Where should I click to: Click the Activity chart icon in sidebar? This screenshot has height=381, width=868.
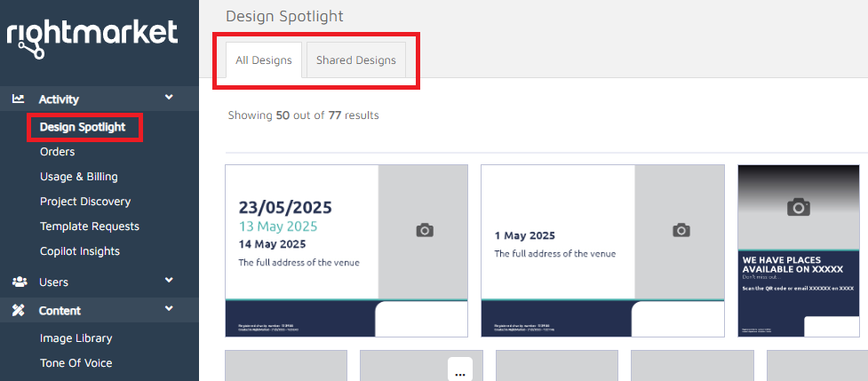click(19, 99)
